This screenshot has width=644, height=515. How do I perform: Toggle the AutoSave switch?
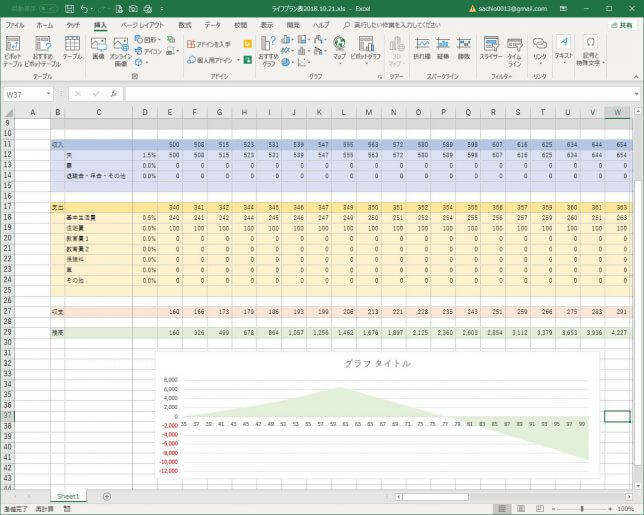(48, 8)
